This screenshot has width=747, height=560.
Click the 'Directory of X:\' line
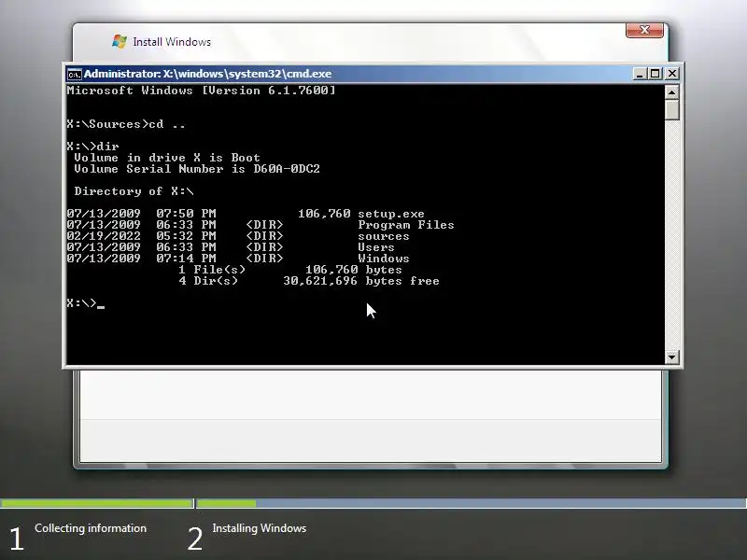click(134, 191)
